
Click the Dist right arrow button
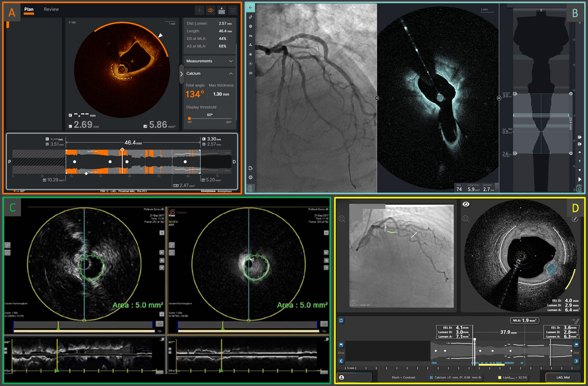tap(577, 361)
